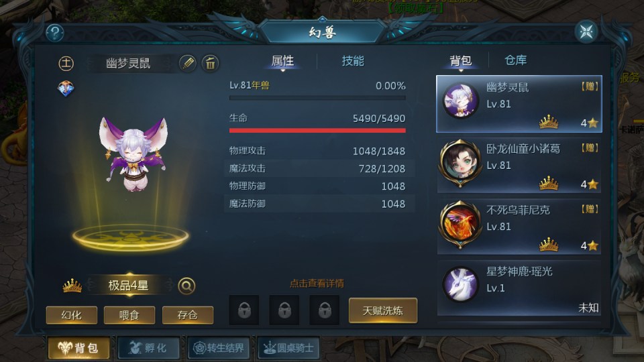Click the 幻化 button
Viewport: 644px width, 362px height.
click(72, 315)
